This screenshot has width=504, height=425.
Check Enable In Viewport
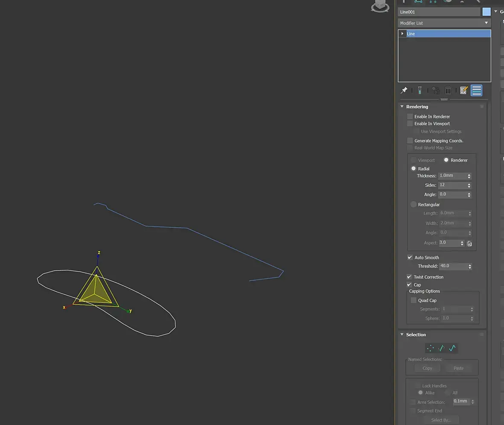[x=410, y=123]
